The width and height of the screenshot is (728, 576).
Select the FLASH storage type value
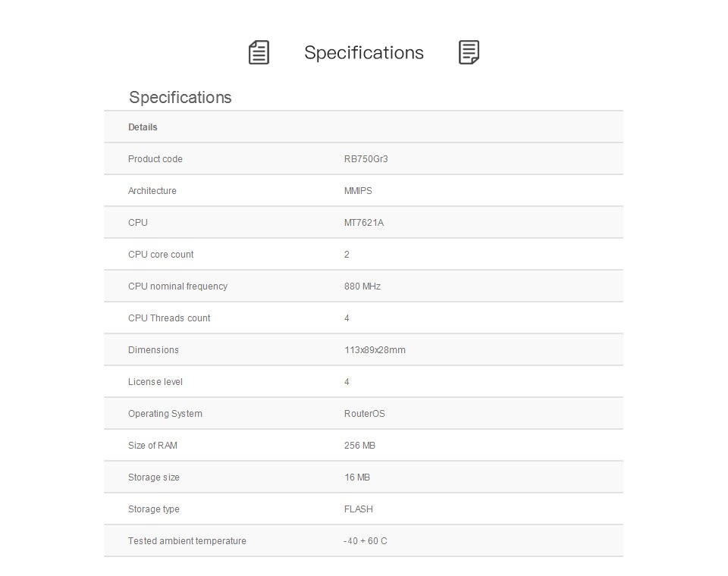[x=359, y=509]
